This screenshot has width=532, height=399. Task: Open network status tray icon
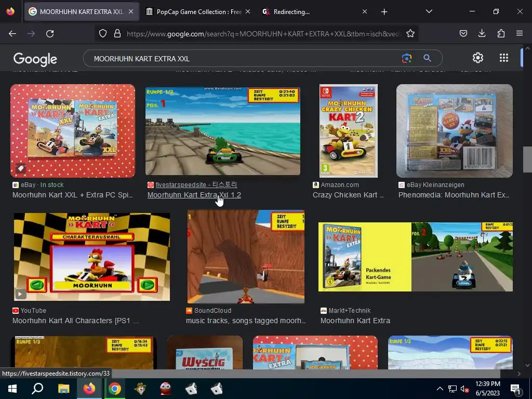[453, 389]
